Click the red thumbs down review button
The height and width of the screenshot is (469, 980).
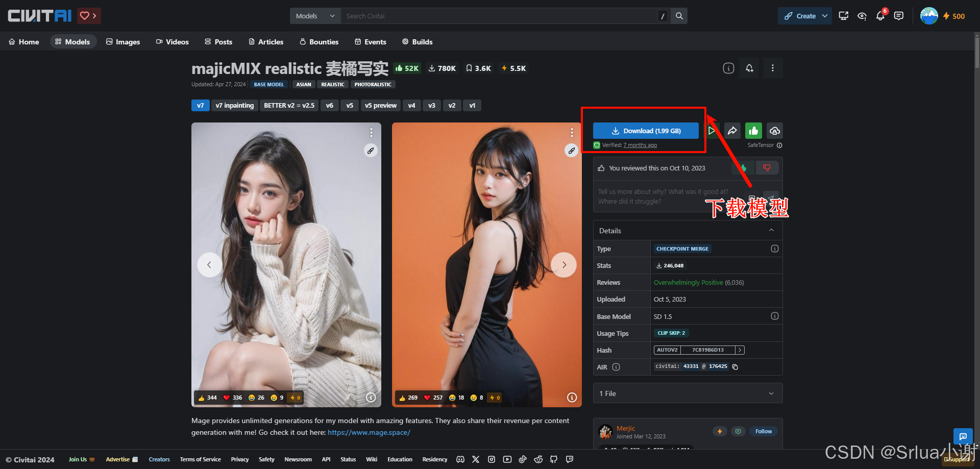tap(767, 168)
